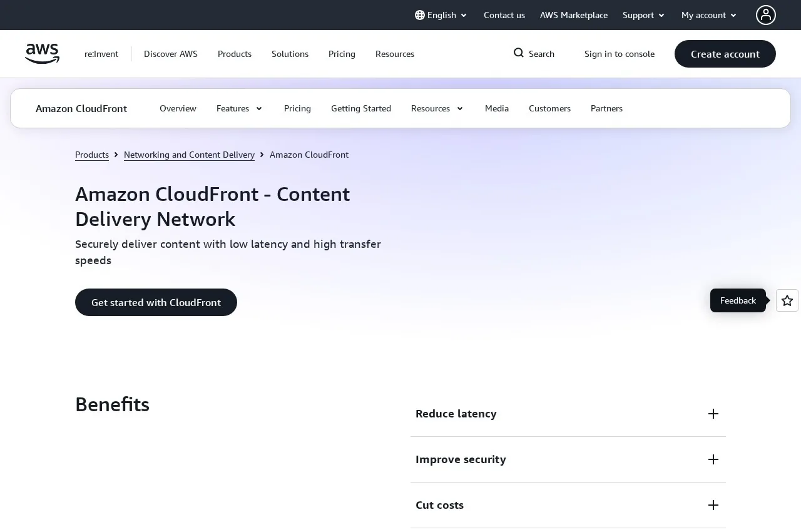The image size is (801, 532).
Task: Open the top navigation Resources menu
Action: (x=395, y=54)
